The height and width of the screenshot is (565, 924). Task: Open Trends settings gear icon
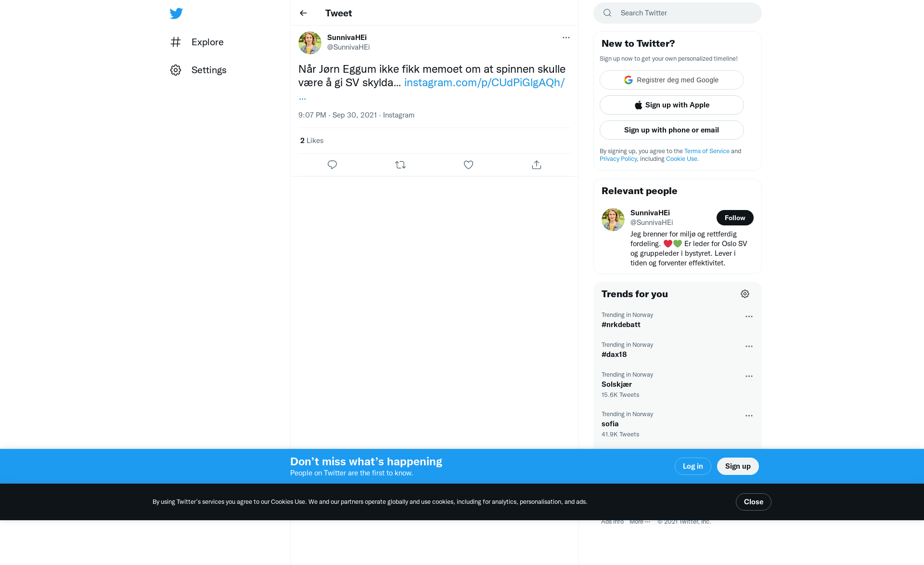[745, 294]
